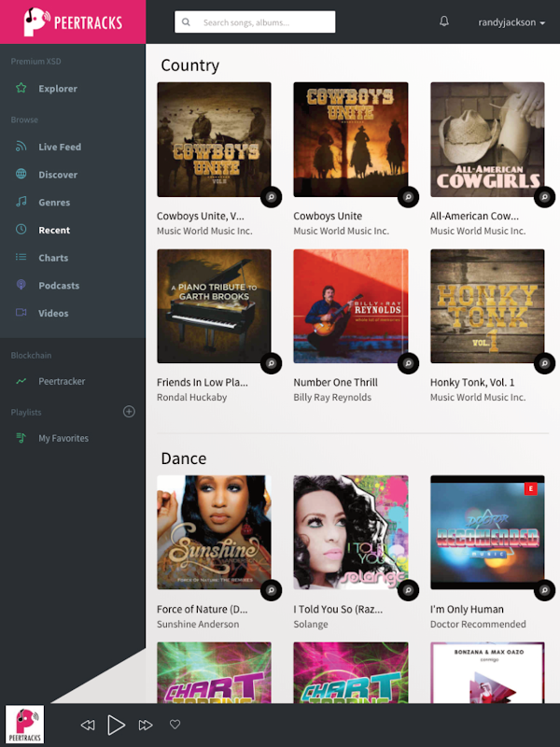Open Explorer star icon in sidebar
This screenshot has height=747, width=560.
point(21,88)
